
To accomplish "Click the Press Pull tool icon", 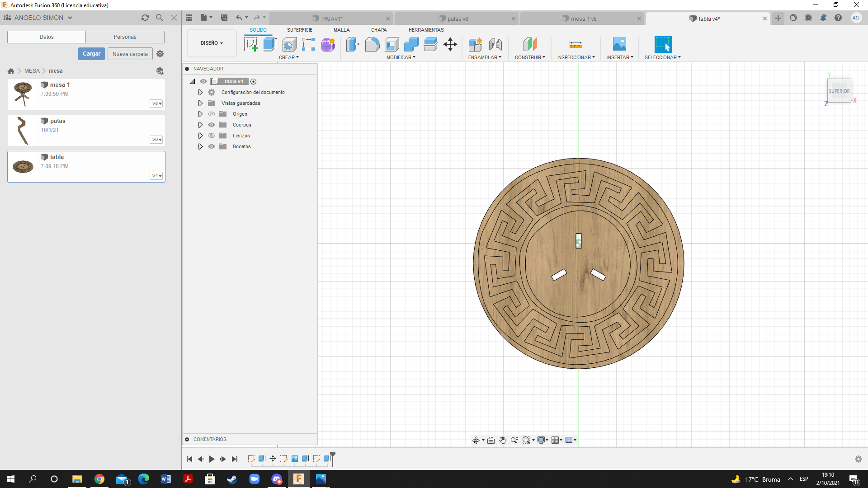I will [x=353, y=44].
